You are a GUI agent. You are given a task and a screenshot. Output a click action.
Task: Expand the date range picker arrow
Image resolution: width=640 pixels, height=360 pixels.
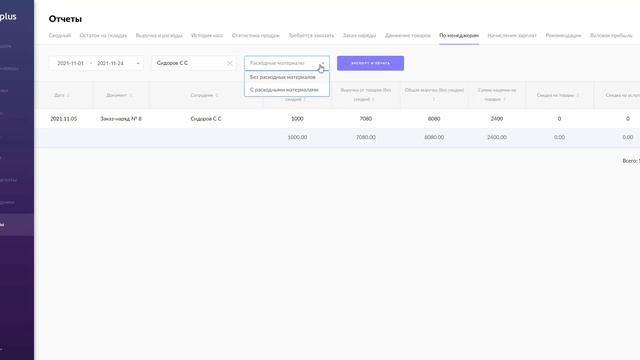coord(138,63)
